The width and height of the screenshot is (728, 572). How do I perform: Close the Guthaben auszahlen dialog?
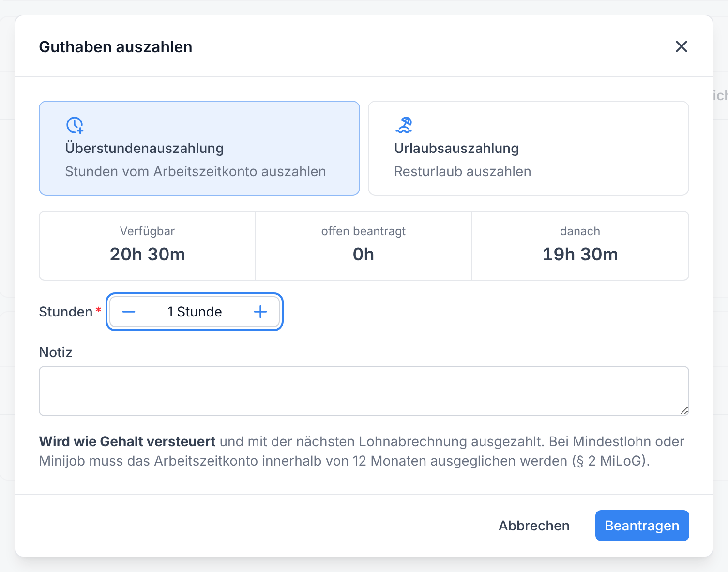681,46
